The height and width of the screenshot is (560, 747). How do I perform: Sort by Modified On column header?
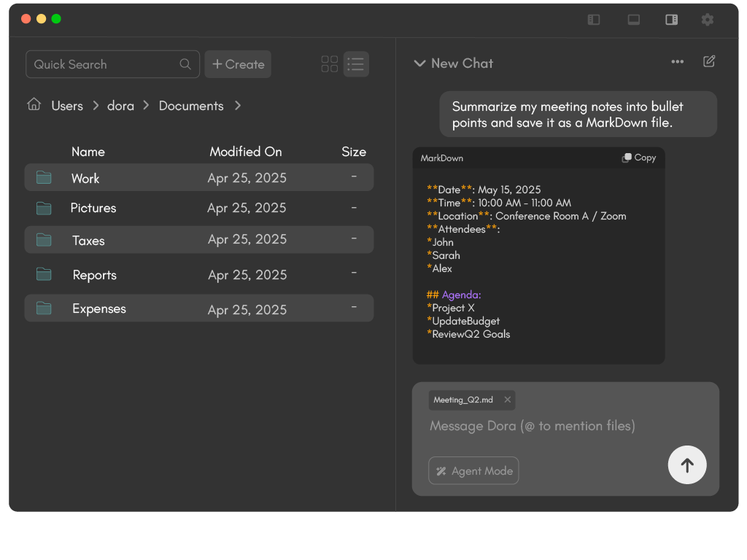pyautogui.click(x=246, y=152)
